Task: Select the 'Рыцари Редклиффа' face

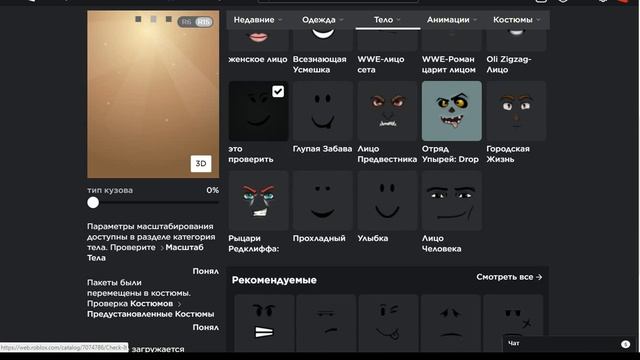Action: [x=258, y=200]
